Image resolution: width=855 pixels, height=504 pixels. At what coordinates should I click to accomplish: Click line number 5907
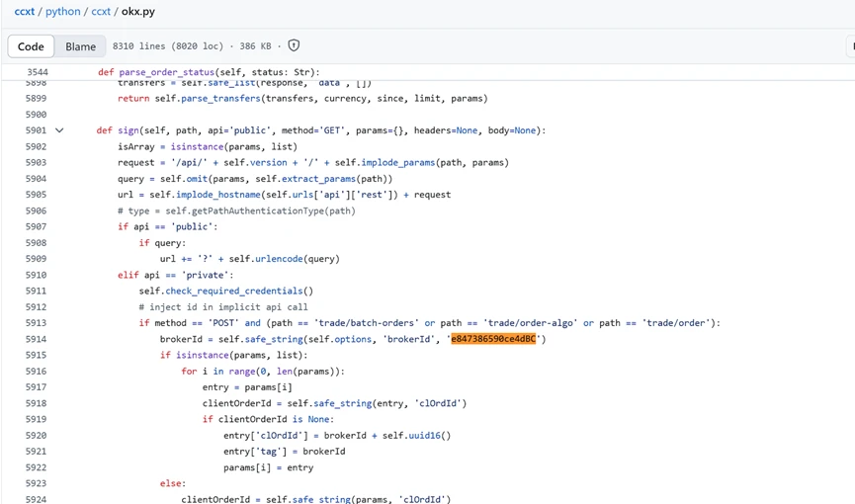point(36,226)
